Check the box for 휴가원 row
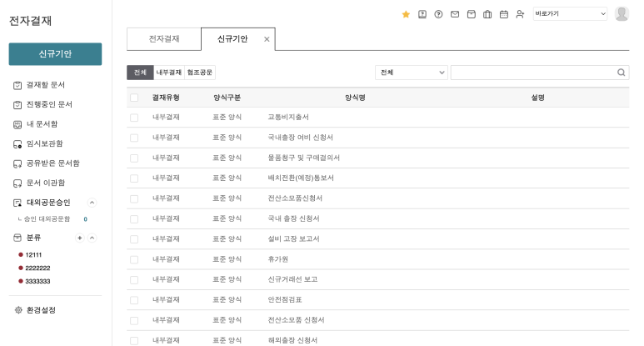 pos(134,259)
